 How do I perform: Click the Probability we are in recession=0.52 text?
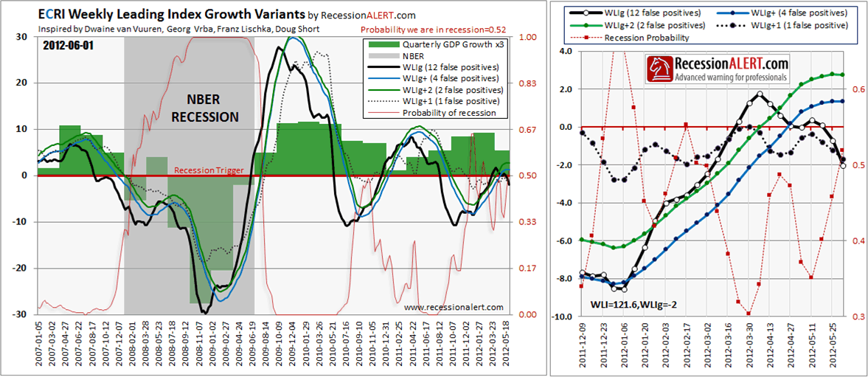coord(434,30)
